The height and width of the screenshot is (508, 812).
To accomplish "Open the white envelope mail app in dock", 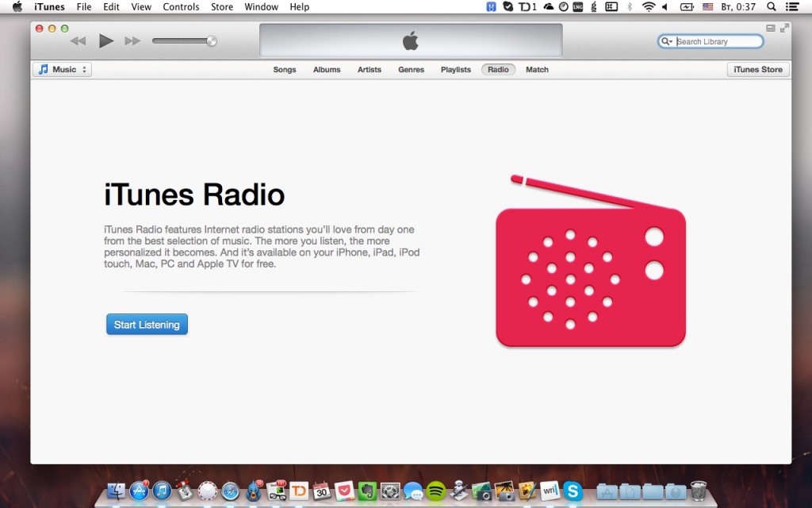I will tap(208, 491).
